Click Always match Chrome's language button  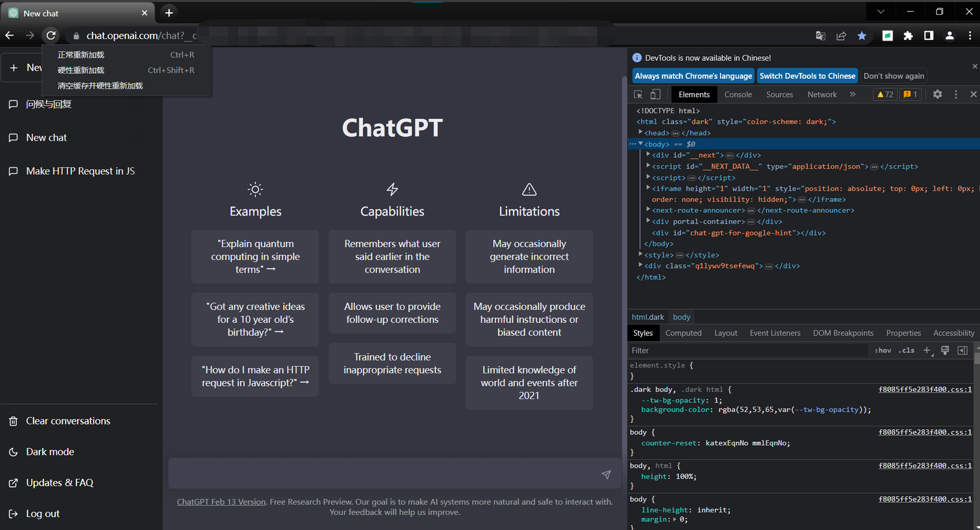tap(693, 76)
